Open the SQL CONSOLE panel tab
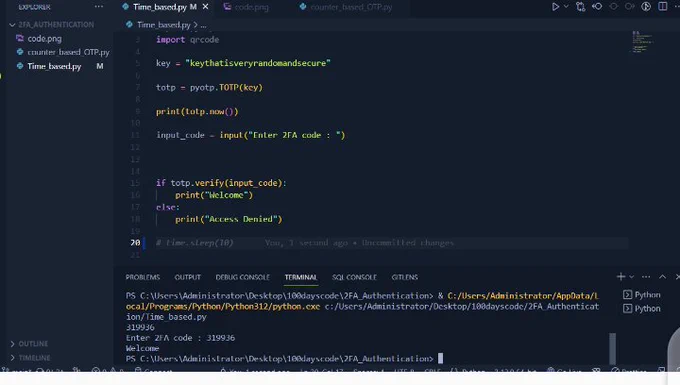The image size is (680, 385). 354,277
